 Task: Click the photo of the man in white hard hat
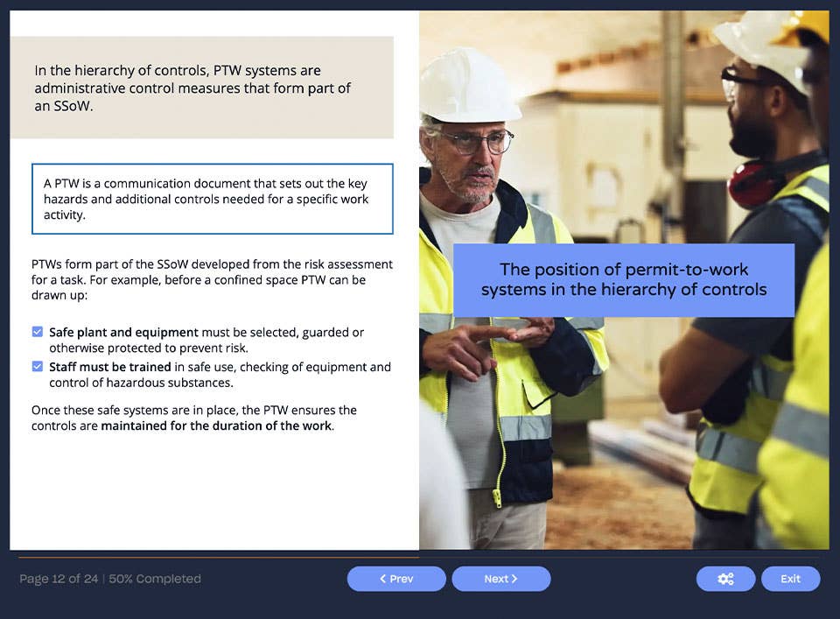pyautogui.click(x=624, y=280)
